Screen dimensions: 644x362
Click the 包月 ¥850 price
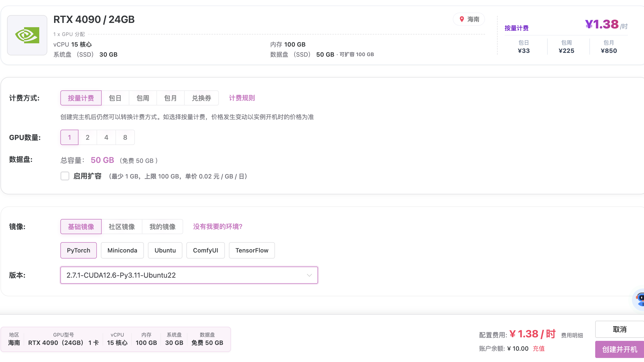[609, 47]
